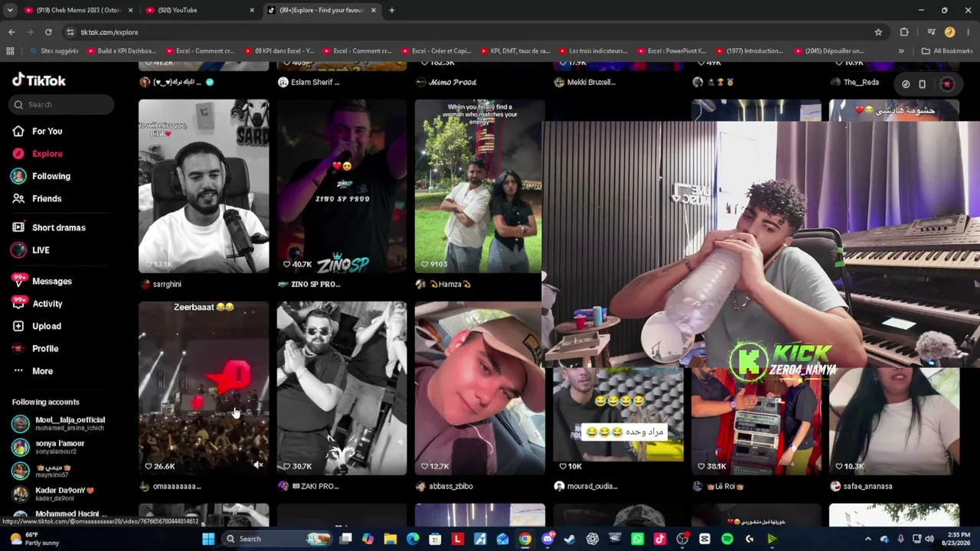Screen dimensions: 980x551
Task: Unmute the omaaaaaaaa video preview
Action: [x=258, y=465]
